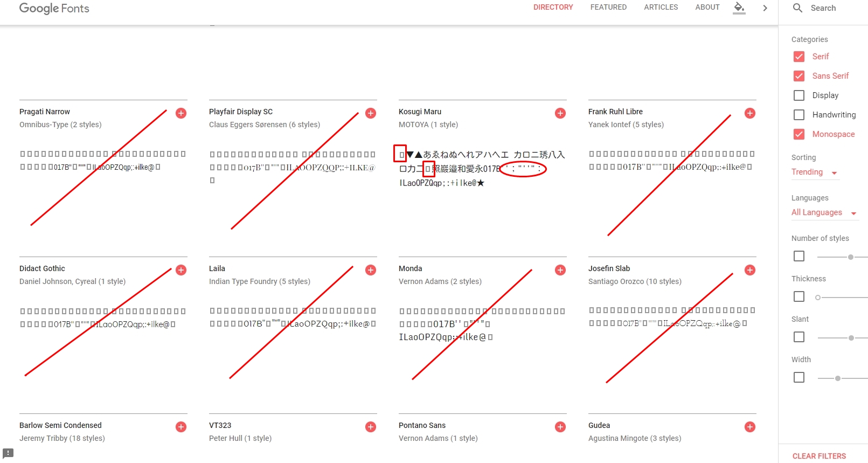
Task: Open the Pragati Narrow font name
Action: tap(45, 112)
